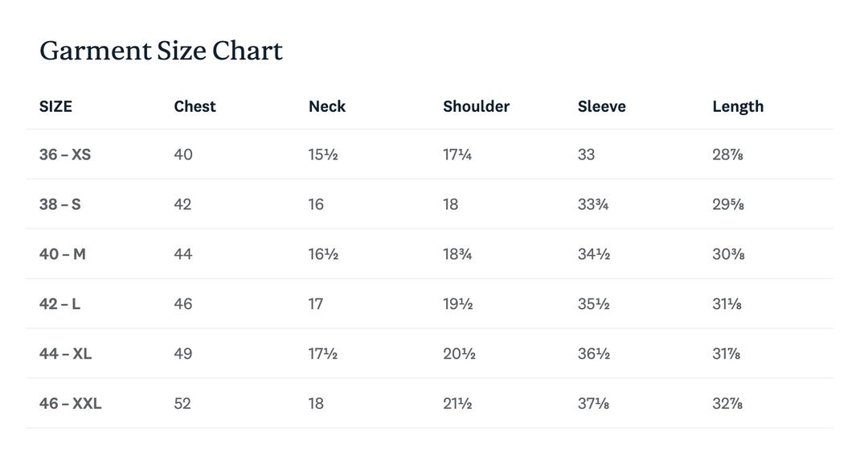
Task: Select the 44 – XL size row label
Action: (66, 354)
